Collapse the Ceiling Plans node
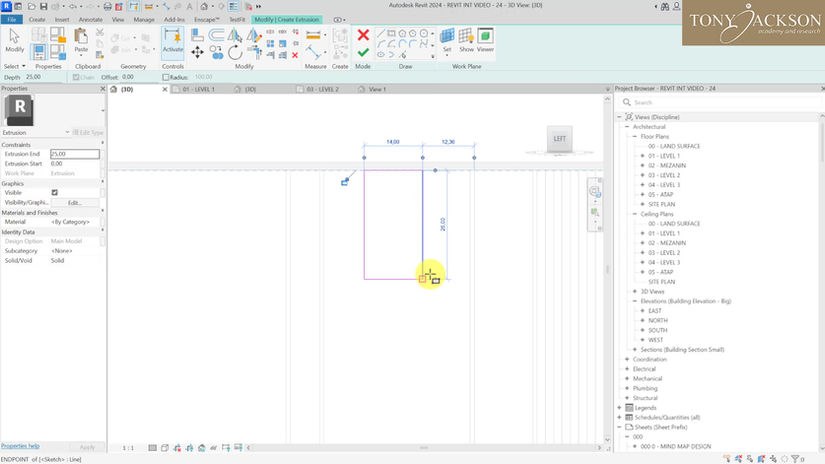 [635, 214]
